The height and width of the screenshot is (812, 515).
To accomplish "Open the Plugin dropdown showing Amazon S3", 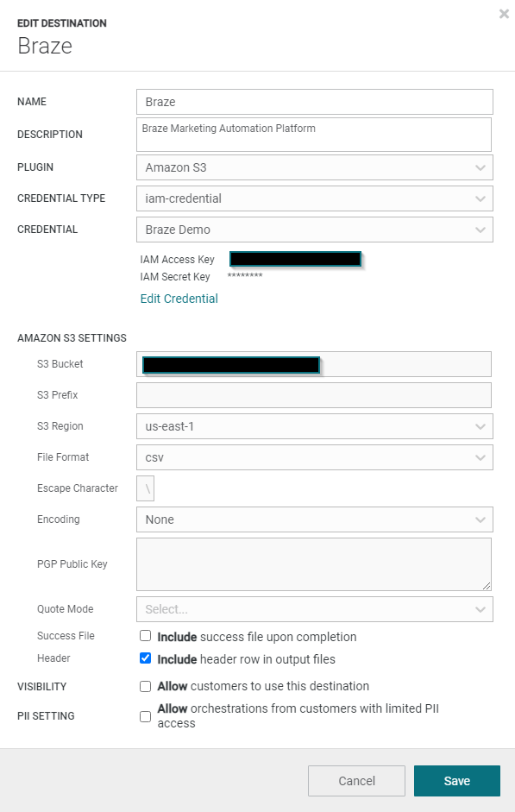I will point(315,167).
